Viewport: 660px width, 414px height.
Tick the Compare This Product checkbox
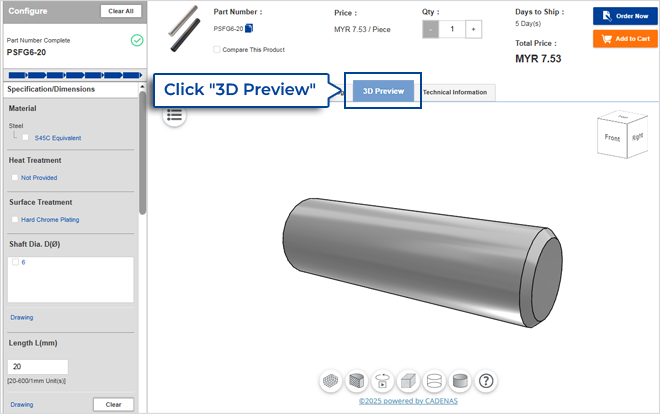(x=217, y=49)
